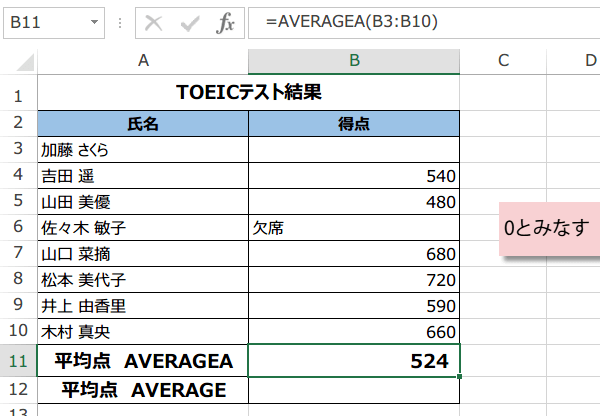Click the Enter checkmark icon in formula bar
600x416 pixels.
coord(190,23)
